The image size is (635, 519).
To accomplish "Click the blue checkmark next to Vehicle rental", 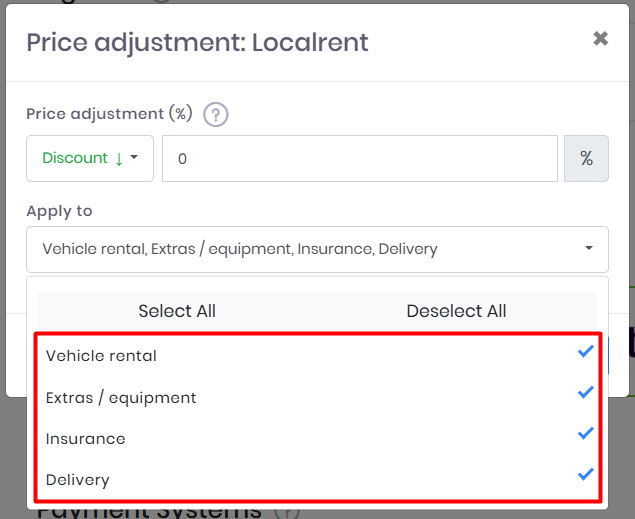I will tap(586, 351).
